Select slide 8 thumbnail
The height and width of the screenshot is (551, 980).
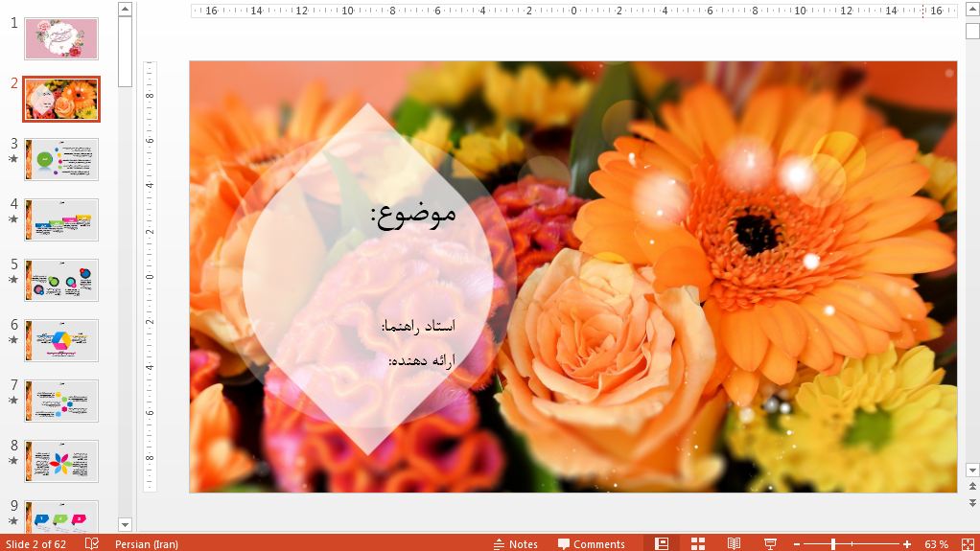[61, 461]
